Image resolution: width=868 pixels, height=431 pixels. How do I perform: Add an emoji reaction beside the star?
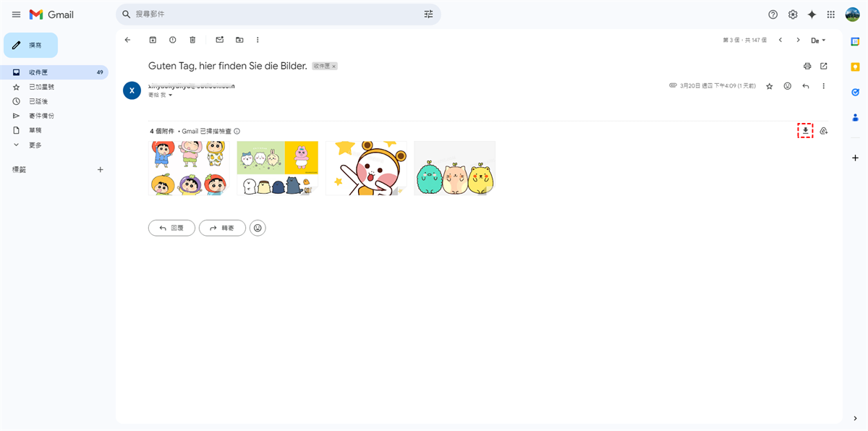[788, 86]
